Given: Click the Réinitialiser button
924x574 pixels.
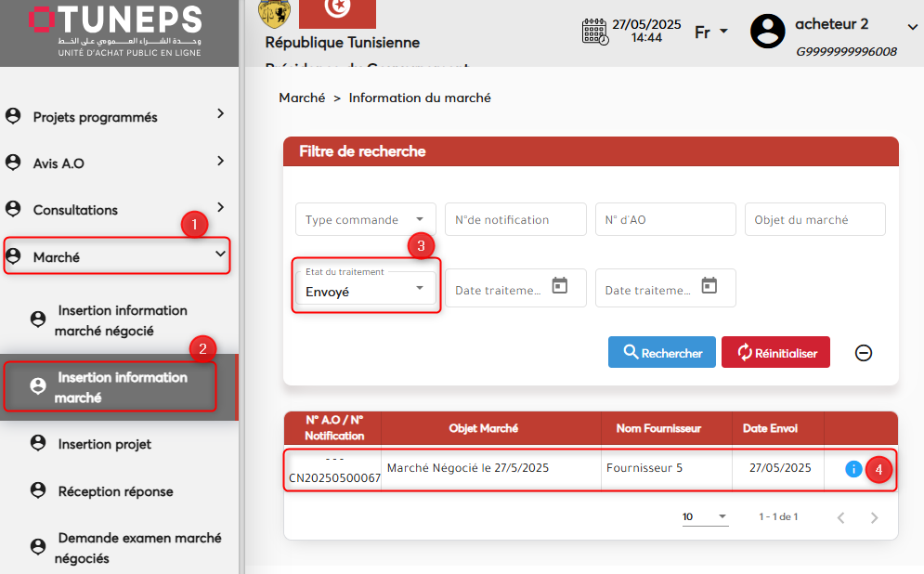Looking at the screenshot, I should [775, 352].
